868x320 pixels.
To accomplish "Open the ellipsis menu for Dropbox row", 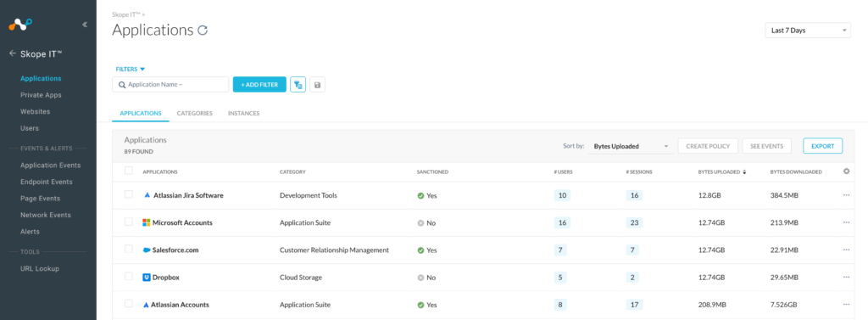I will 846,277.
